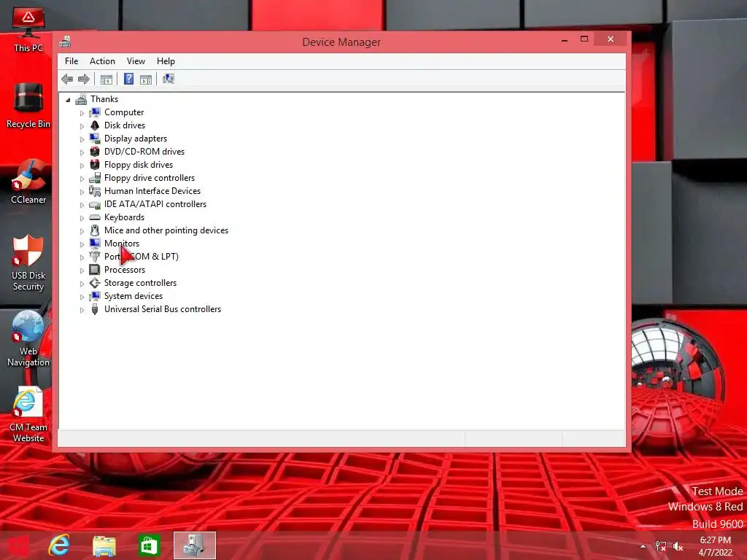Screen dimensions: 747x560
Task: Select USB Disk Security desktop icon
Action: click(28, 262)
